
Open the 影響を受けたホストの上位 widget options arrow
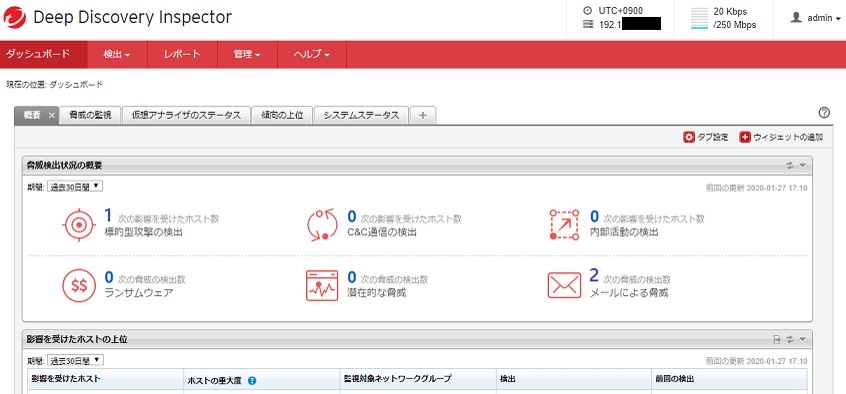coord(802,339)
